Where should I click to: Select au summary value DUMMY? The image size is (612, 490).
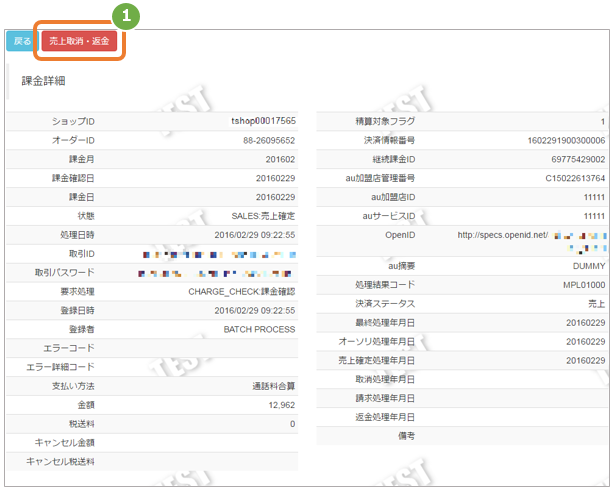click(589, 266)
